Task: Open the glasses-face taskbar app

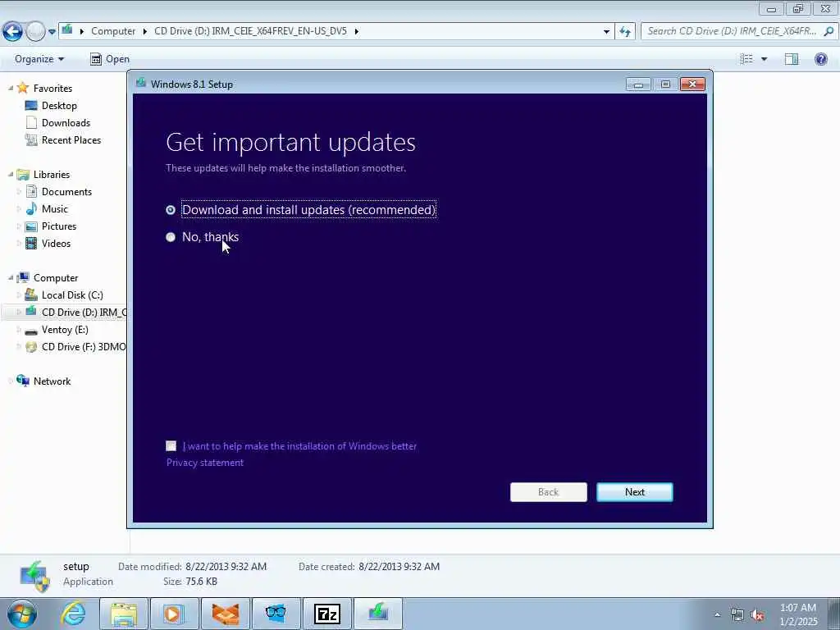Action: [276, 614]
